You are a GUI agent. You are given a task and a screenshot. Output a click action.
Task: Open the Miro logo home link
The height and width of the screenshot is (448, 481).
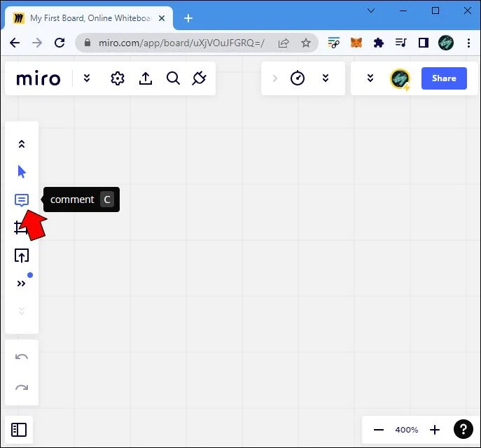coord(39,78)
